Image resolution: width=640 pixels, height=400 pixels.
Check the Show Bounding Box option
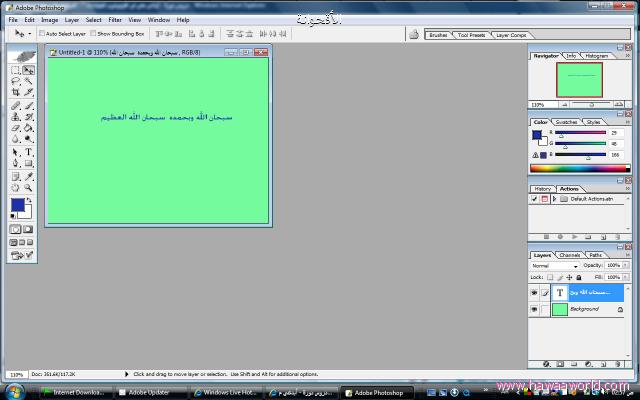click(x=92, y=33)
